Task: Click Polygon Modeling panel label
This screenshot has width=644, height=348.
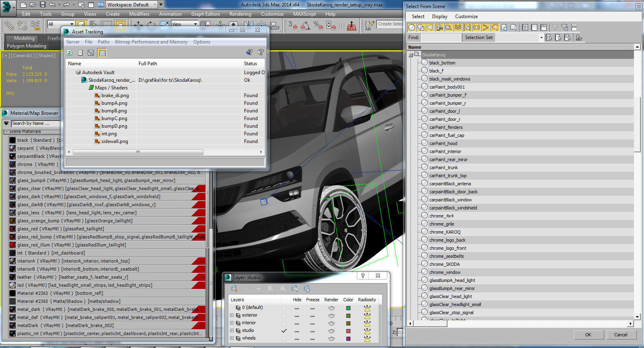Action: 27,46
